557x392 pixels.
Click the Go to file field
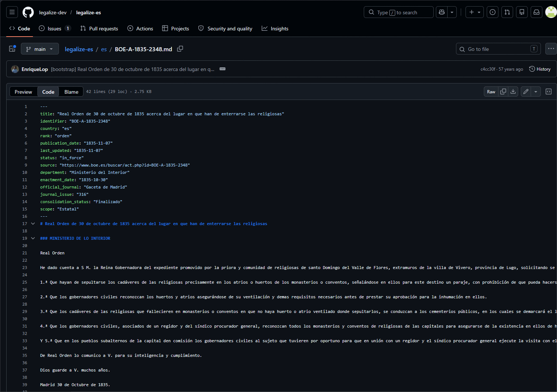click(x=498, y=49)
